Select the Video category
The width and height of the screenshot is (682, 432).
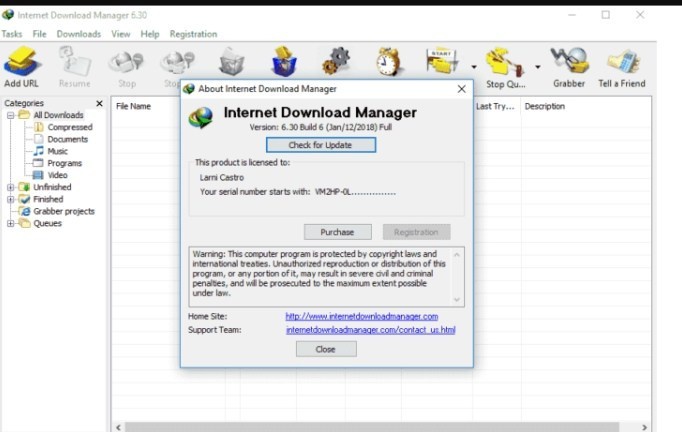click(57, 175)
